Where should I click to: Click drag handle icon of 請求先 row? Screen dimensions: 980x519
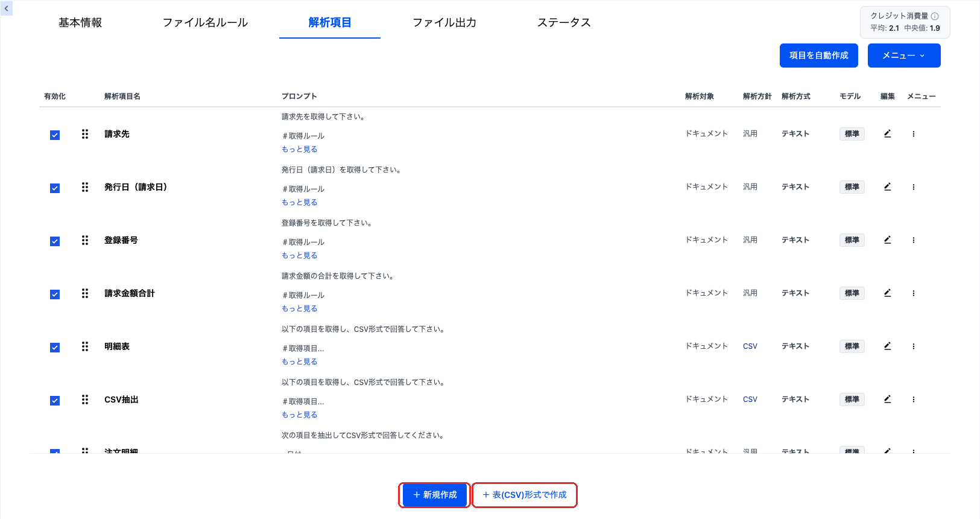[x=85, y=134]
